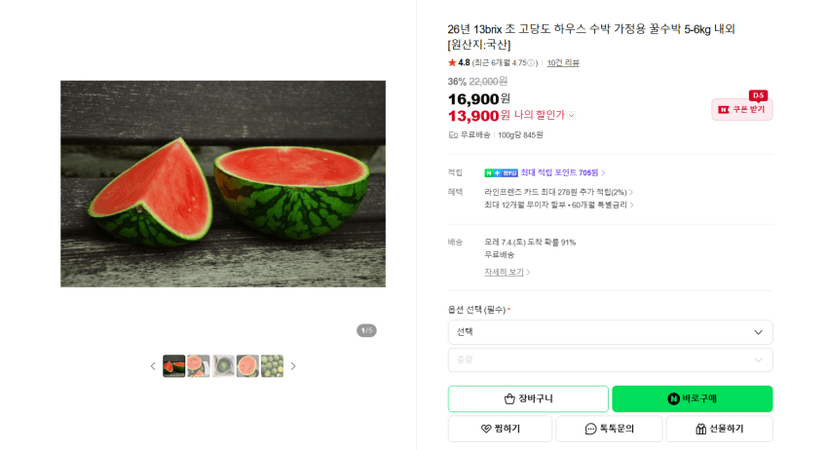Open the 옵션 선택 선택 dropdown

click(610, 332)
